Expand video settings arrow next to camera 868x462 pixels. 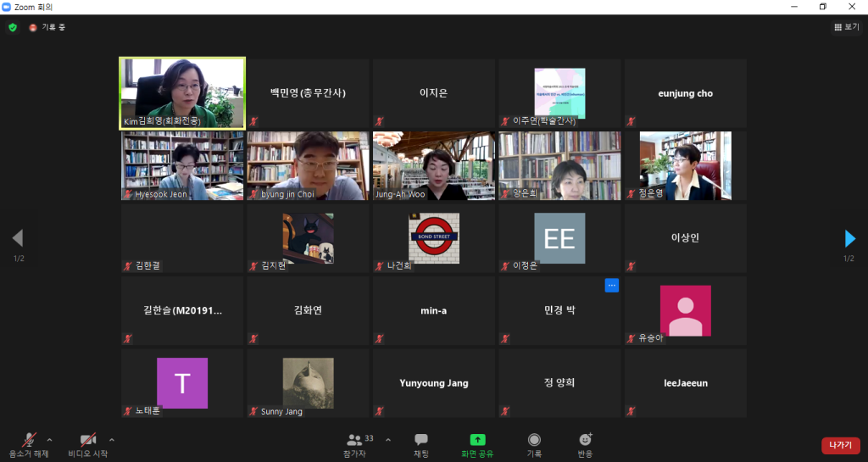click(112, 439)
